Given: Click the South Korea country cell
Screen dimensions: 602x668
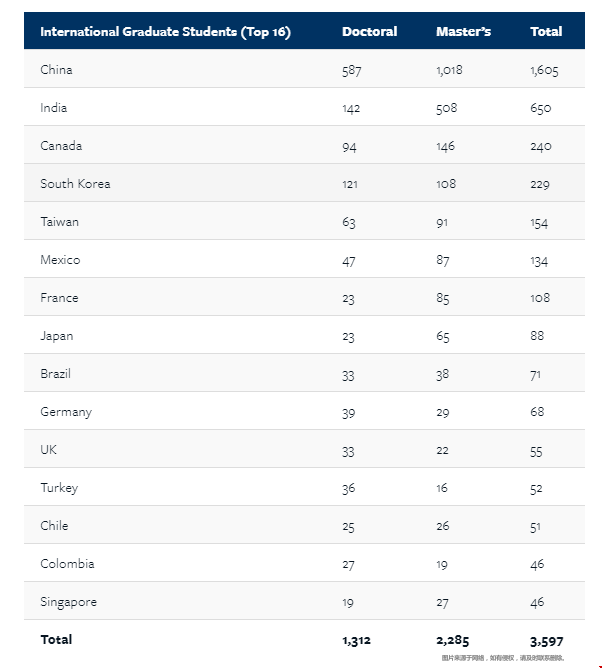Looking at the screenshot, I should click(x=75, y=184).
